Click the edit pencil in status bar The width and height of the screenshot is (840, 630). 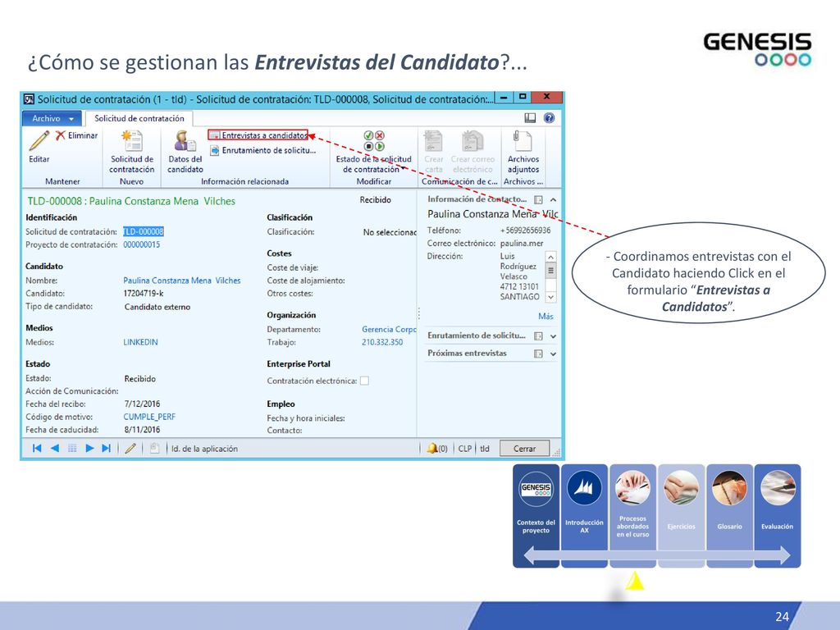[x=130, y=449]
